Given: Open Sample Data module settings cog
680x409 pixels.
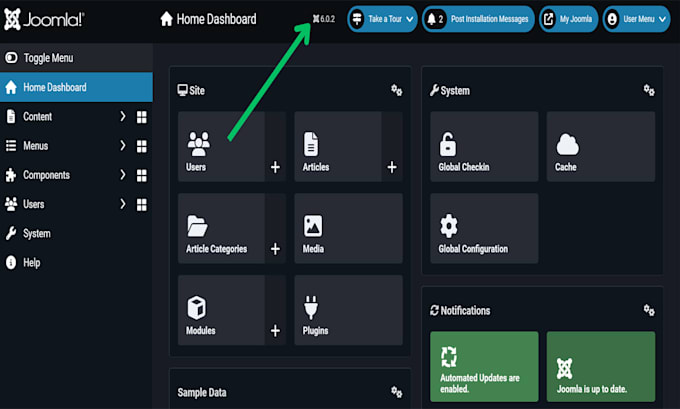Looking at the screenshot, I should click(x=396, y=392).
